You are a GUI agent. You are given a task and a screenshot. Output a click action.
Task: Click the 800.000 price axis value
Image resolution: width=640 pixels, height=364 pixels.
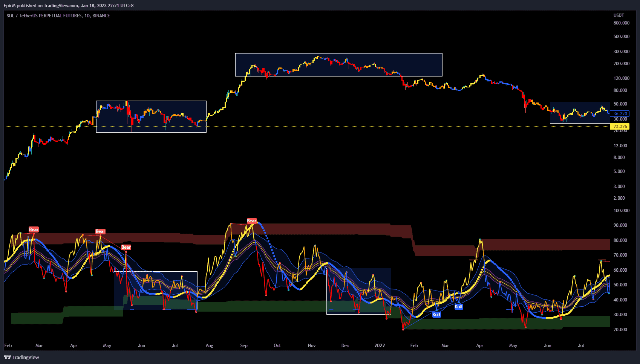622,23
